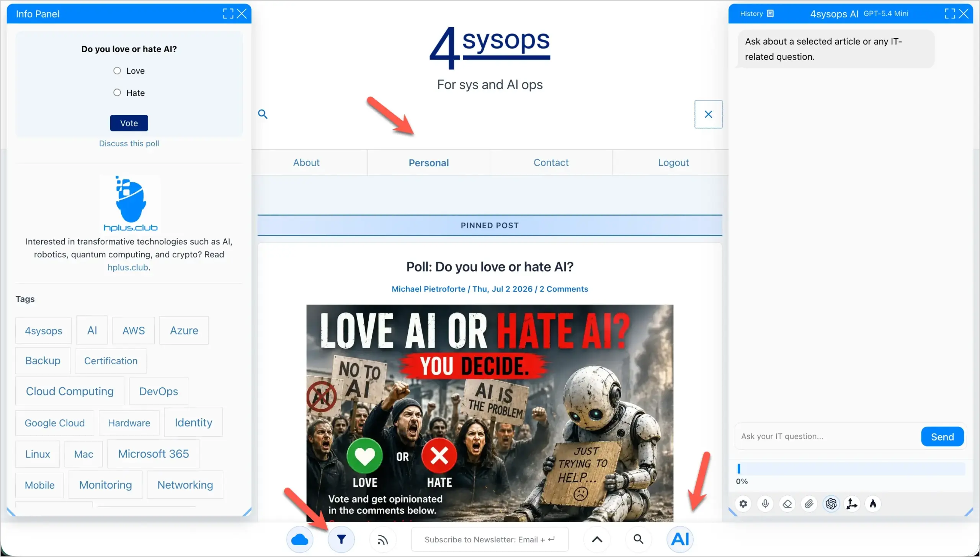Toggle the AI button in bottom bar
Screen dimensions: 980x557
coord(680,539)
